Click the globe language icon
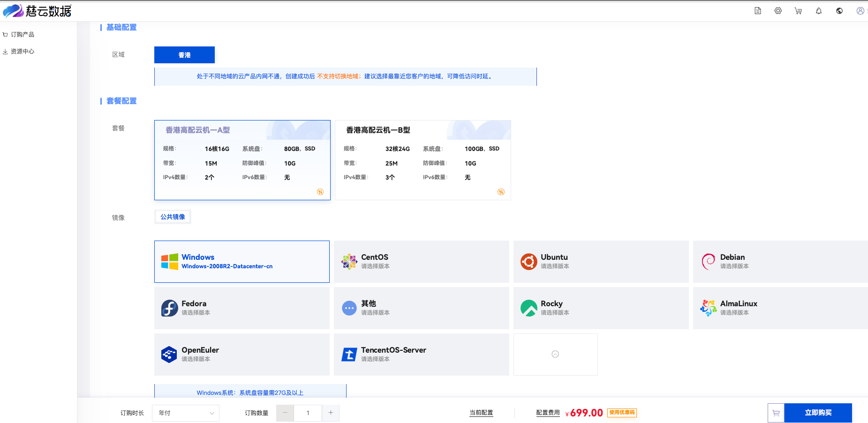This screenshot has height=423, width=868. (x=839, y=11)
